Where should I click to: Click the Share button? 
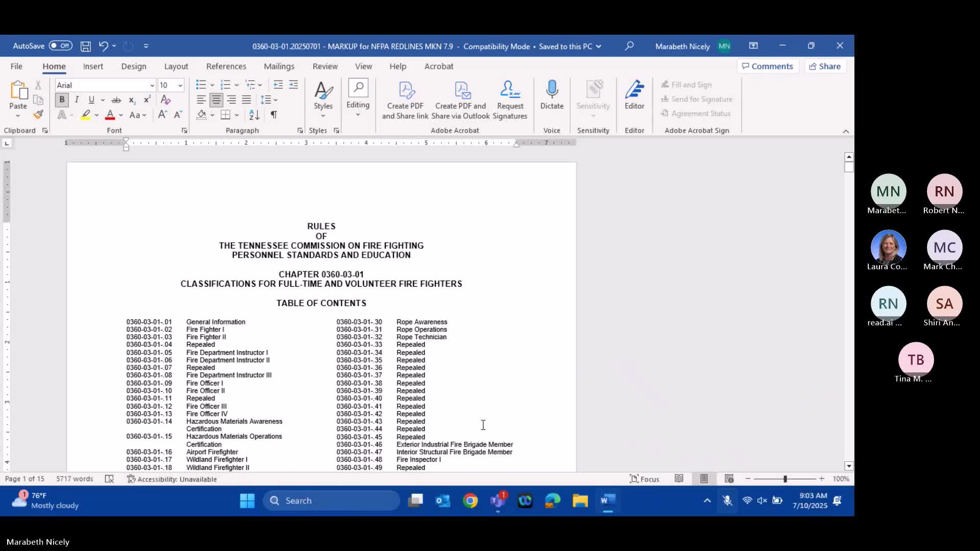click(825, 66)
